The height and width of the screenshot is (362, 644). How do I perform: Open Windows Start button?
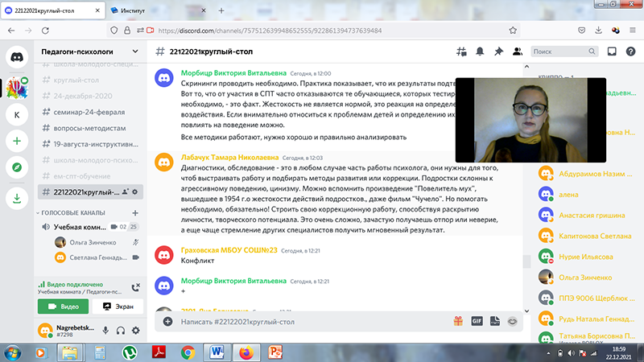click(12, 353)
